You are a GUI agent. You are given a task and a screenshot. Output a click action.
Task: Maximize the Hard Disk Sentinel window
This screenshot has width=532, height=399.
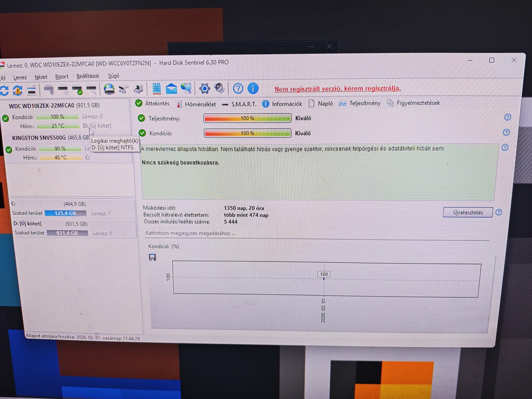[492, 60]
